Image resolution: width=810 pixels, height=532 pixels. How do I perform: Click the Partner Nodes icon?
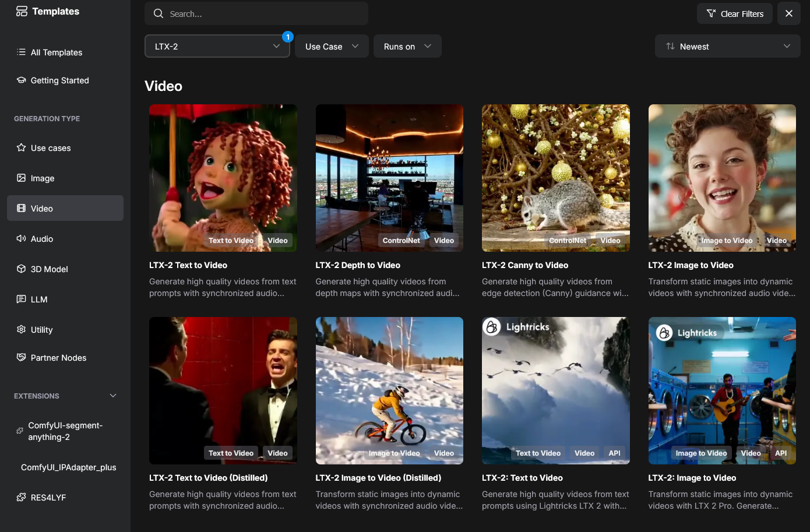tap(21, 357)
